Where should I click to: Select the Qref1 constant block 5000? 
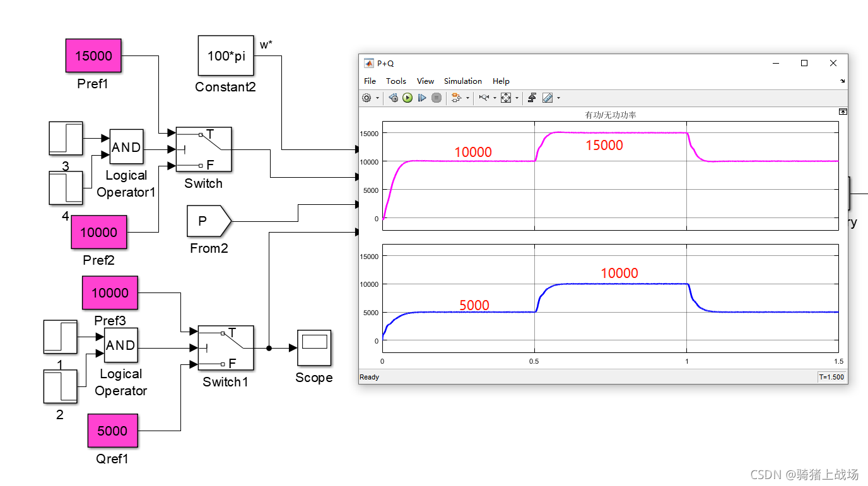click(x=112, y=431)
